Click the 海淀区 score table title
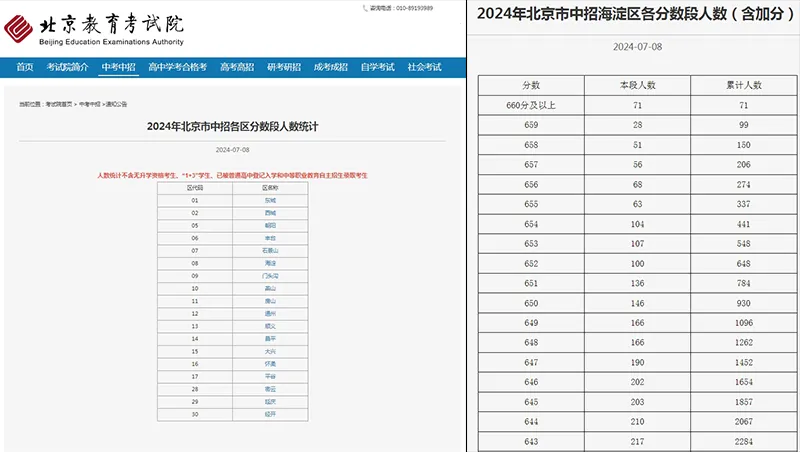 pos(635,14)
